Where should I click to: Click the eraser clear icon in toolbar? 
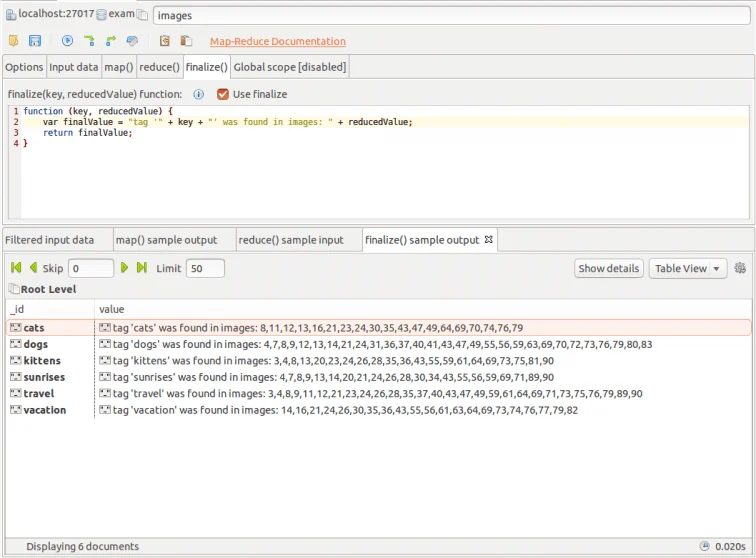[132, 41]
